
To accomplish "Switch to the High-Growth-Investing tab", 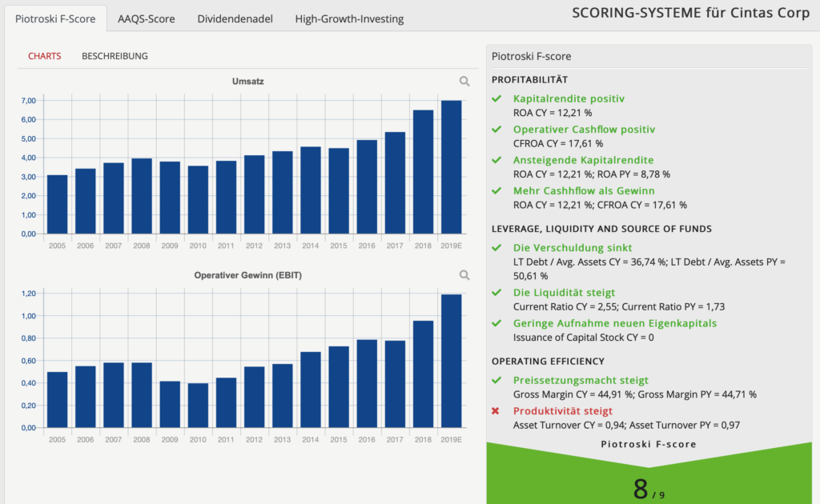I will tap(349, 19).
